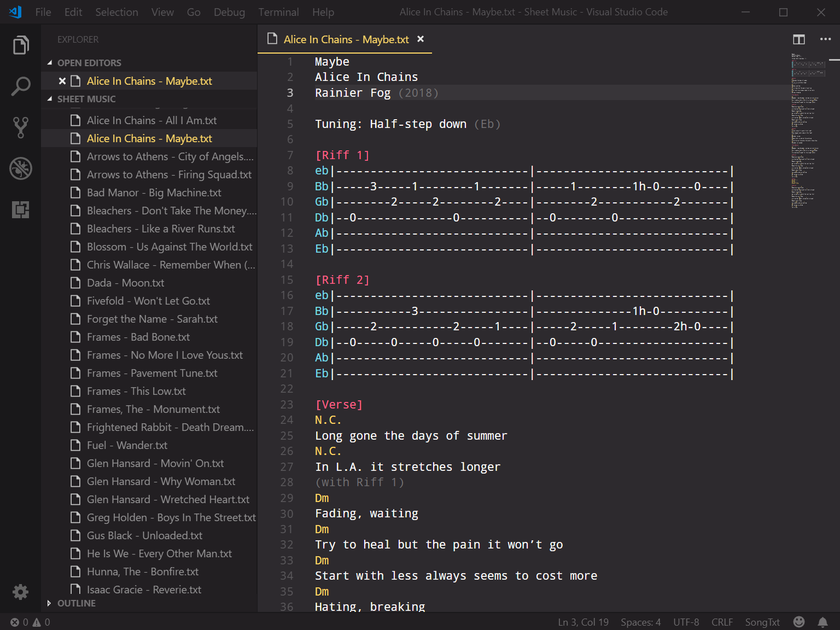Click file icon of Fuel - Wander.txt
Image resolution: width=840 pixels, height=630 pixels.
pos(75,445)
